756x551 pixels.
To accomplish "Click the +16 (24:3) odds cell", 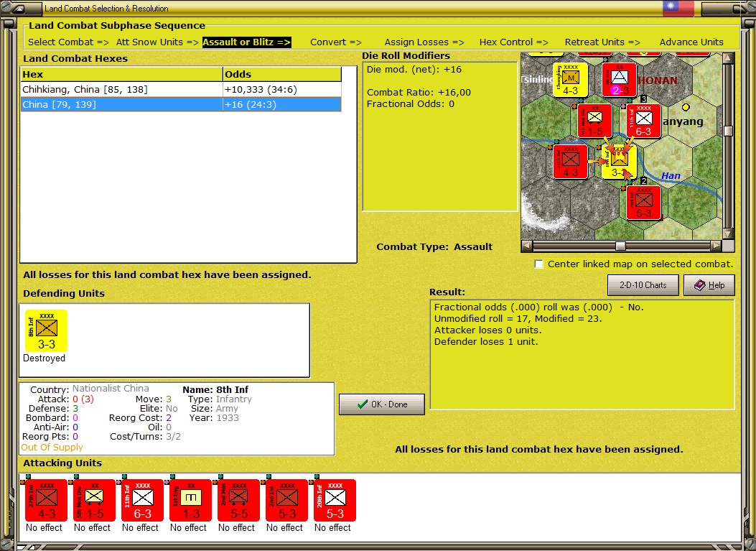I will click(x=282, y=104).
